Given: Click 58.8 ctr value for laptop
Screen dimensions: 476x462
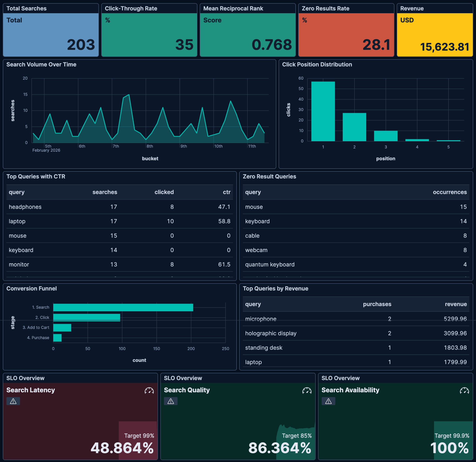Looking at the screenshot, I should 224,221.
